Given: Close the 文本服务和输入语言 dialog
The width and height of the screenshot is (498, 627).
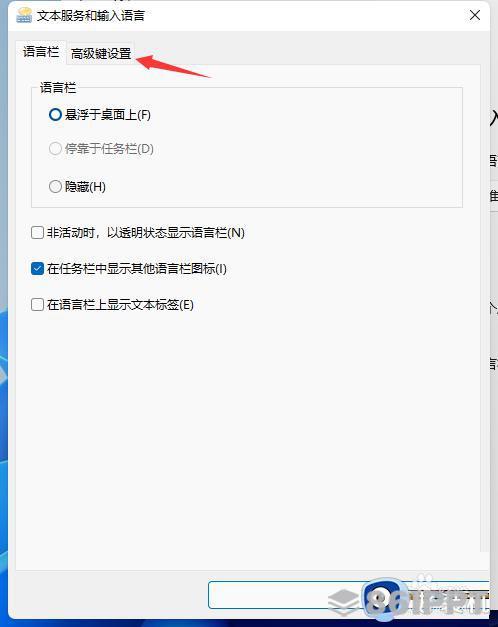Looking at the screenshot, I should (475, 16).
